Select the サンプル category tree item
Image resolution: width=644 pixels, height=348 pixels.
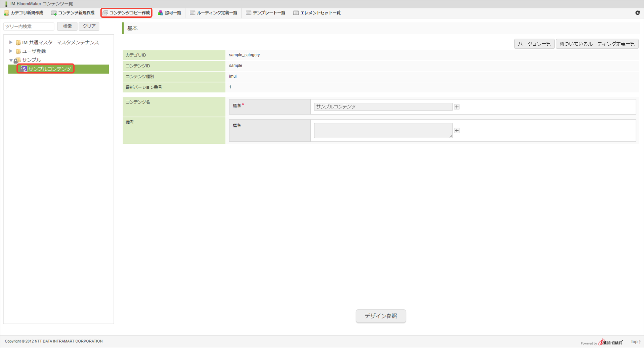32,60
